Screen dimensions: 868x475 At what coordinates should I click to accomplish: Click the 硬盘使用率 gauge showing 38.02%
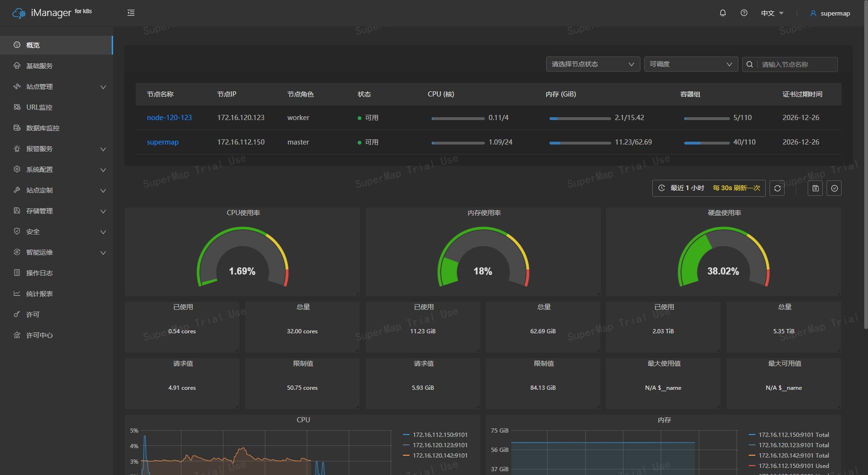click(723, 257)
